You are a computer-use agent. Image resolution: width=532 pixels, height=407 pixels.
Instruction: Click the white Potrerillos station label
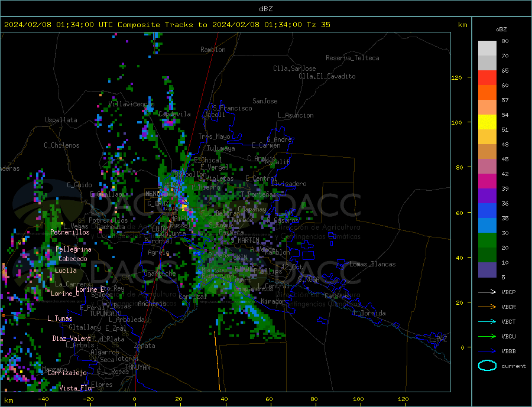coord(70,232)
